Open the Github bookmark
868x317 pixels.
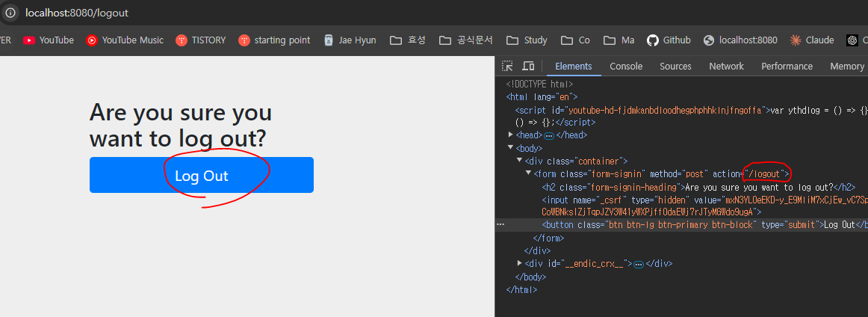point(669,40)
